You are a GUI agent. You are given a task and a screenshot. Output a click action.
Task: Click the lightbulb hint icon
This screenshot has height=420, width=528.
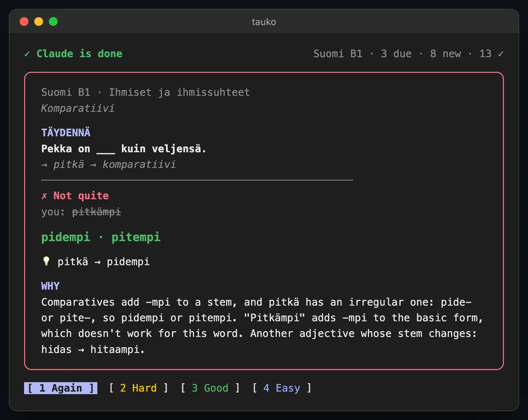point(46,262)
